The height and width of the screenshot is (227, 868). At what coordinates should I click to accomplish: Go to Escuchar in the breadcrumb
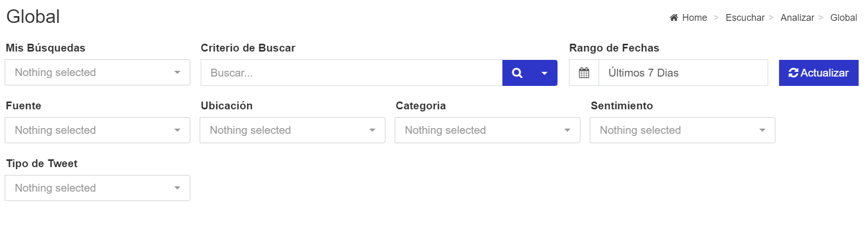click(745, 18)
